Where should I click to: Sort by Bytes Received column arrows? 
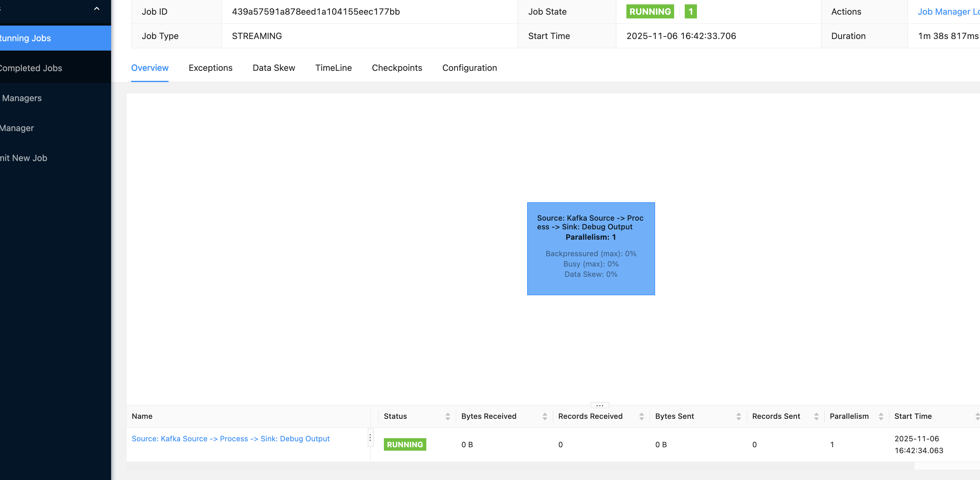(544, 416)
